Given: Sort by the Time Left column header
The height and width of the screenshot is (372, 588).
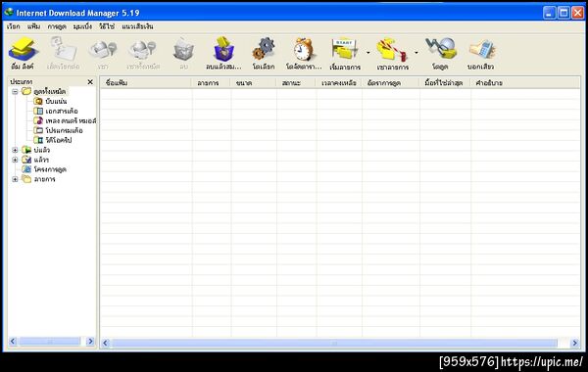Looking at the screenshot, I should [x=339, y=83].
